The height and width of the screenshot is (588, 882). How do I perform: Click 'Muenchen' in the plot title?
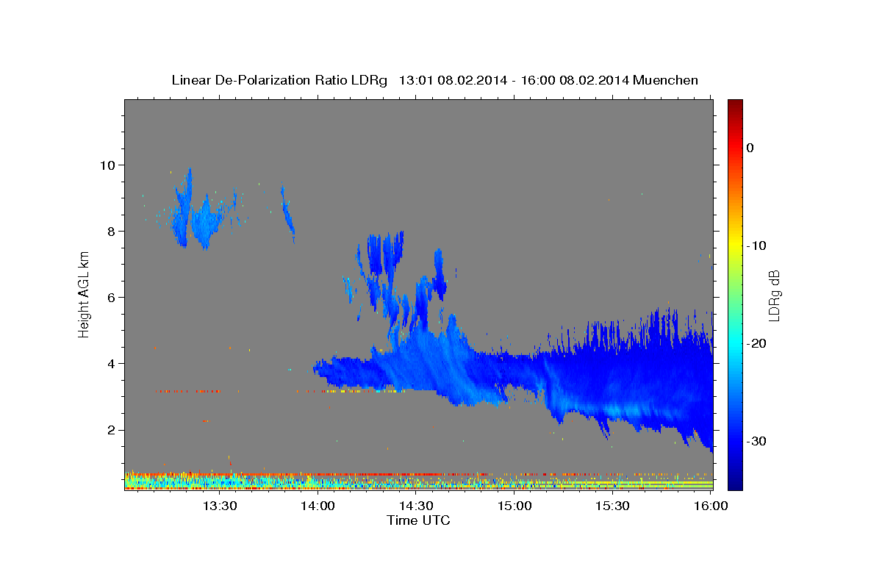click(x=667, y=80)
